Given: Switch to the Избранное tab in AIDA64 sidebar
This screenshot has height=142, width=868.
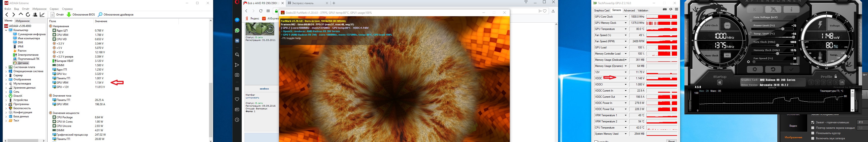Looking at the screenshot, I should (23, 21).
